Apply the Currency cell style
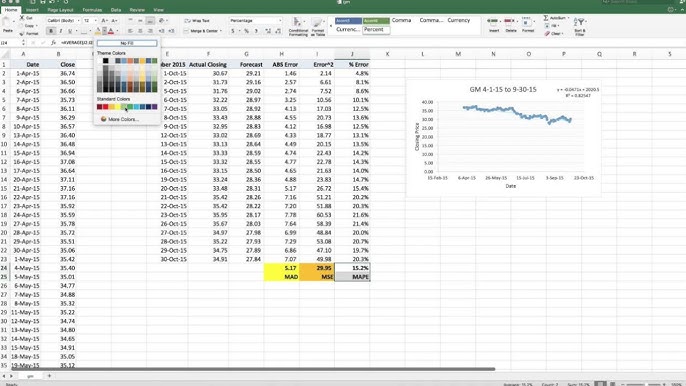Viewport: 686px width, 386px height. (x=458, y=20)
